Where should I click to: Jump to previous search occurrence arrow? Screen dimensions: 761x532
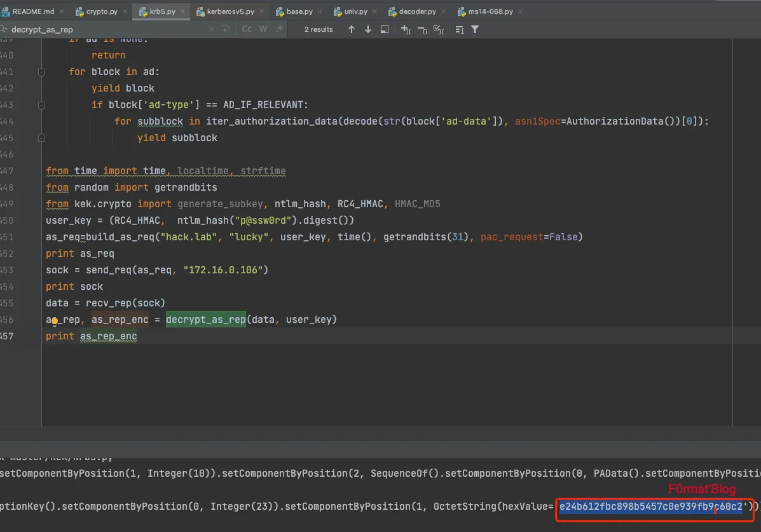pyautogui.click(x=352, y=29)
